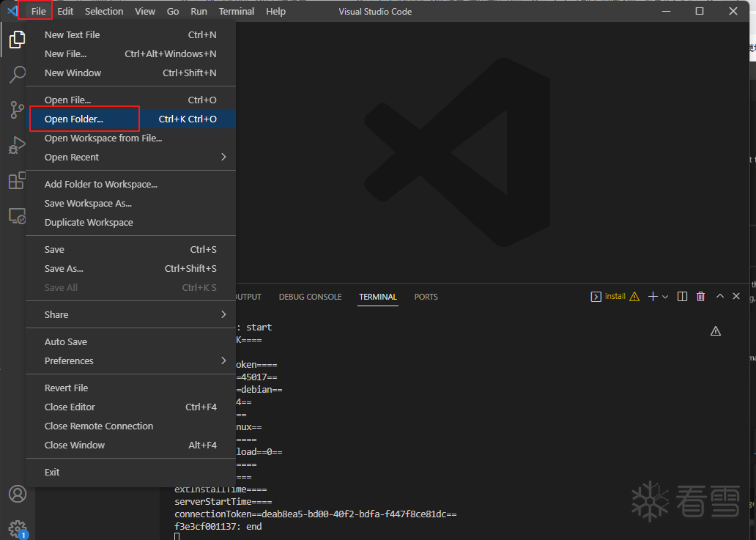Choose Close Editor
756x540 pixels.
[x=130, y=407]
